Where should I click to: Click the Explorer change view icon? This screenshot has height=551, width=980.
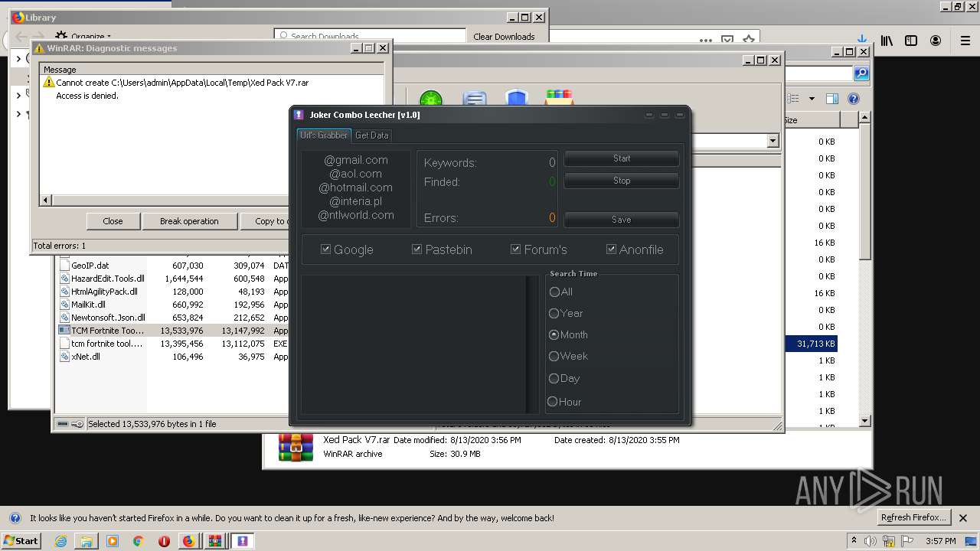tap(793, 99)
